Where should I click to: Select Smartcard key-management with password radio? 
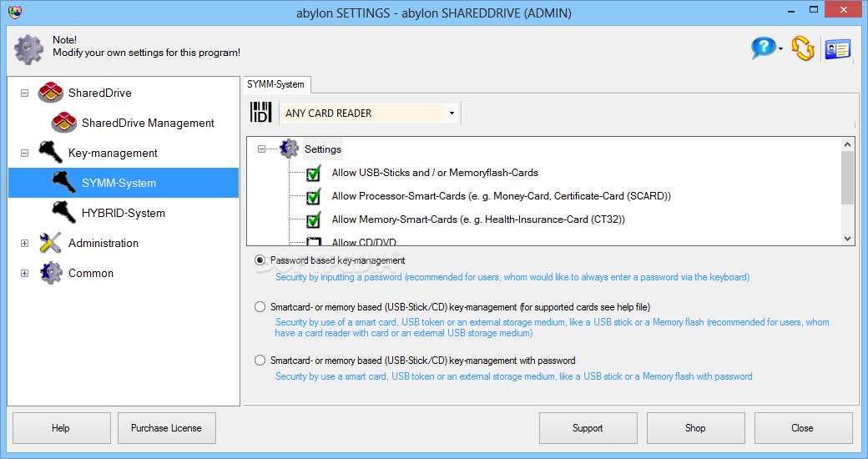260,360
